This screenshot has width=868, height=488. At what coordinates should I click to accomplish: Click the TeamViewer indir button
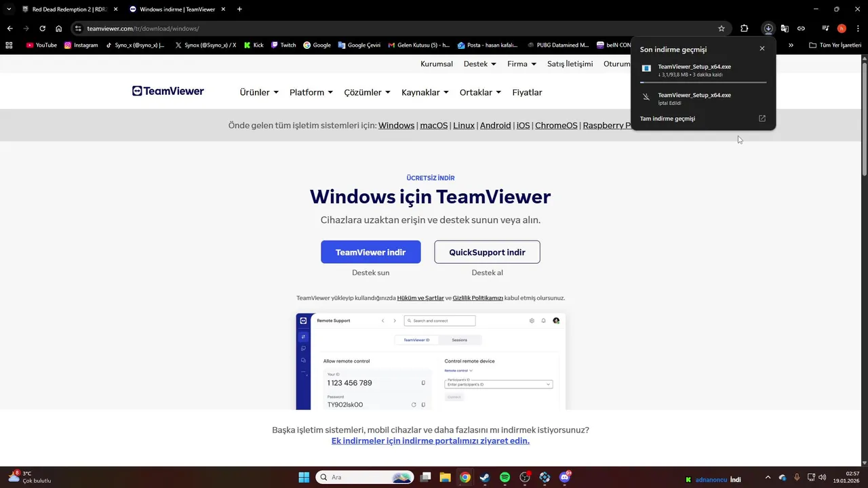(371, 252)
